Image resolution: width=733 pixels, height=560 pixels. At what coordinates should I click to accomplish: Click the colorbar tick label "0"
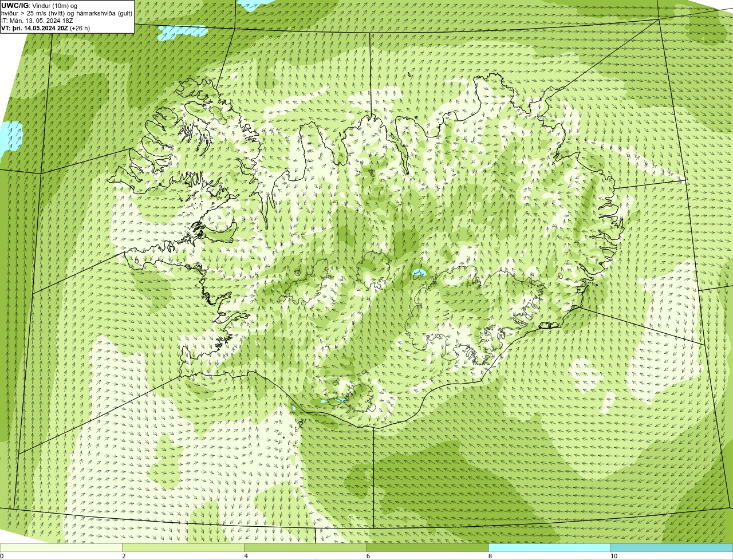pyautogui.click(x=2, y=556)
